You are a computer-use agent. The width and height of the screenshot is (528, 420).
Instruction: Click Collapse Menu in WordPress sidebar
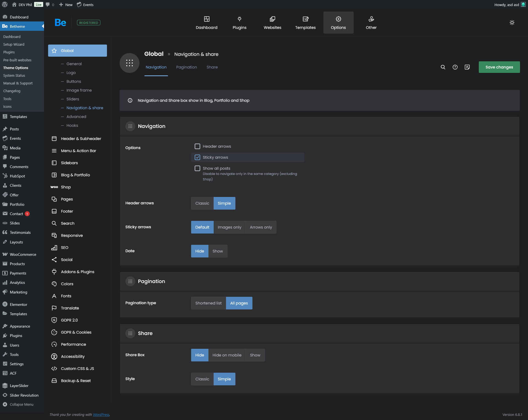click(21, 404)
